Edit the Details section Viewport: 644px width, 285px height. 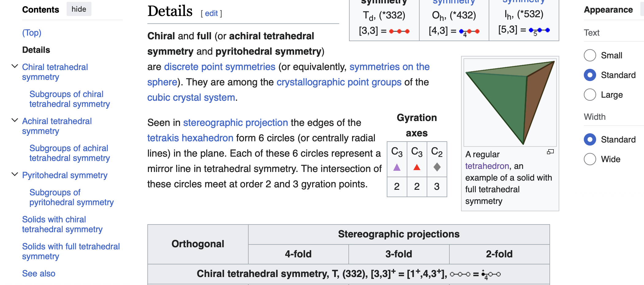pyautogui.click(x=211, y=13)
